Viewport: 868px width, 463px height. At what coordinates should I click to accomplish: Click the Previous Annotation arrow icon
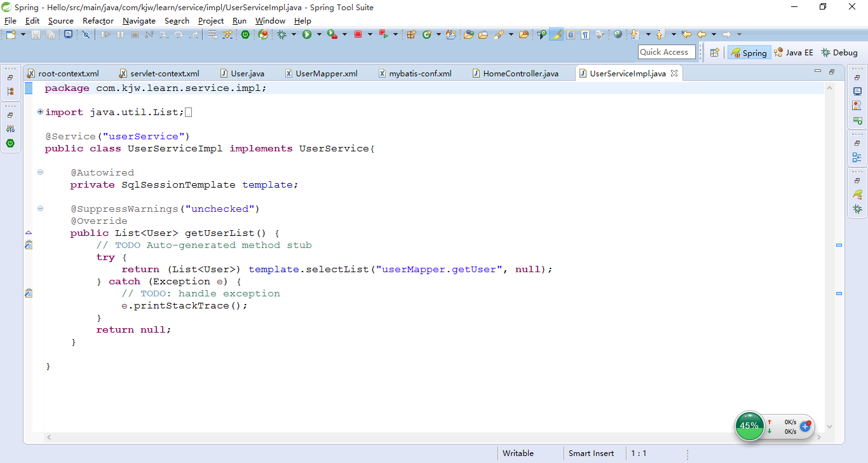pos(660,34)
